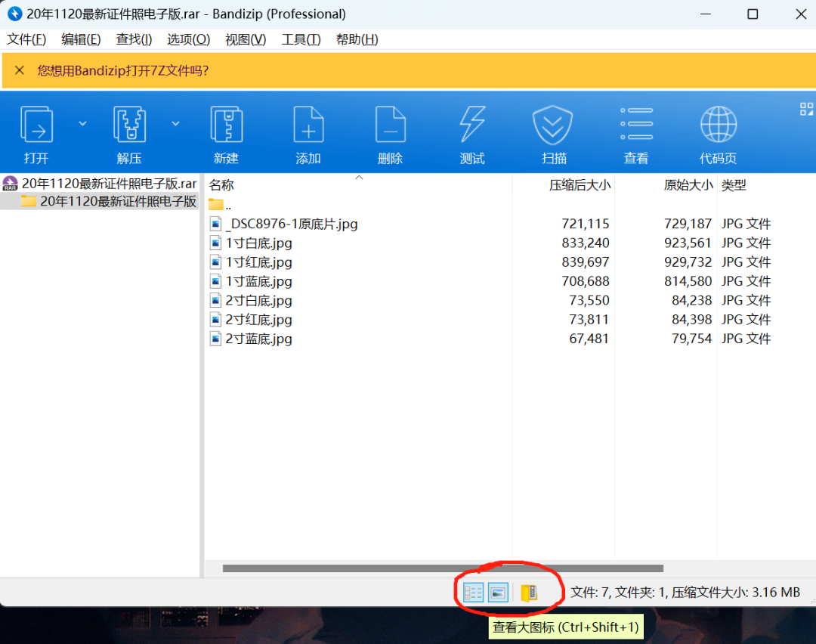
Task: Open the 视图(V) menu
Action: click(x=244, y=39)
